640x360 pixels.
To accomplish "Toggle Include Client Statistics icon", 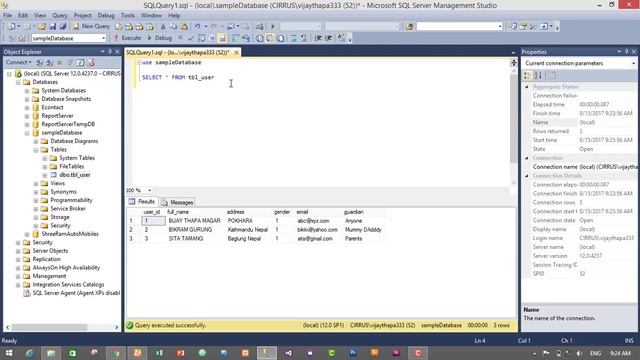I will [246, 38].
